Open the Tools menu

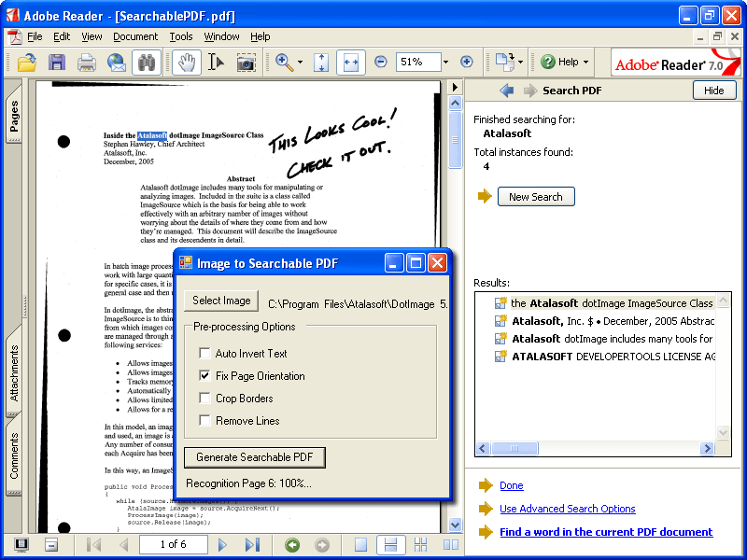click(x=181, y=36)
